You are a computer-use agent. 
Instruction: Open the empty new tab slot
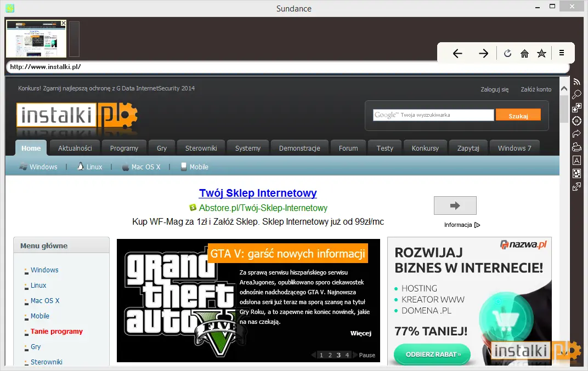click(x=74, y=39)
